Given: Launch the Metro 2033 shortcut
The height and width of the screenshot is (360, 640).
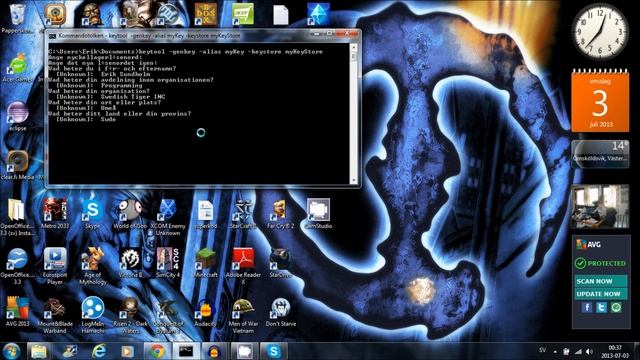Looking at the screenshot, I should click(x=55, y=213).
